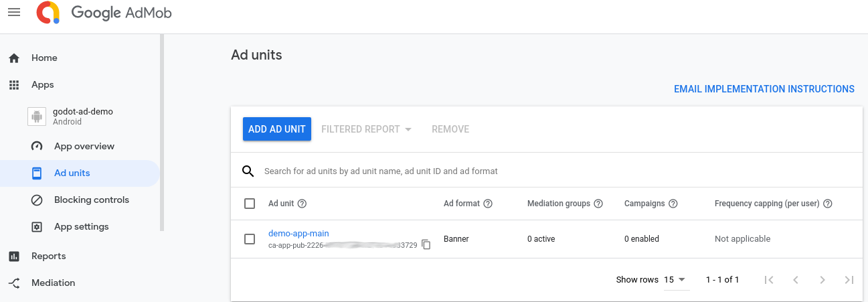Open help for Ad format column
Viewport: 868px width, 302px height.
tap(488, 204)
